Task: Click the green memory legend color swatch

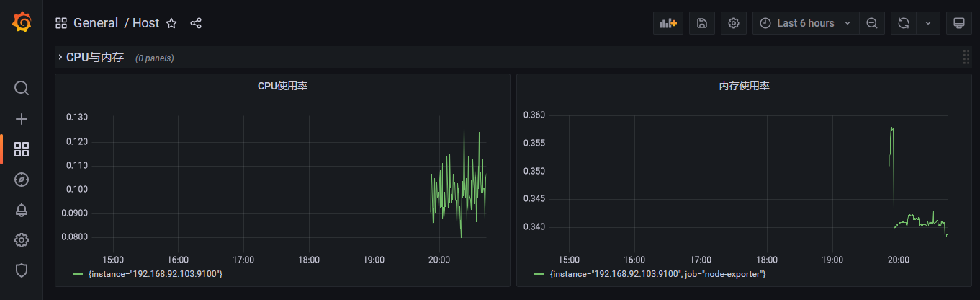Action: (539, 274)
